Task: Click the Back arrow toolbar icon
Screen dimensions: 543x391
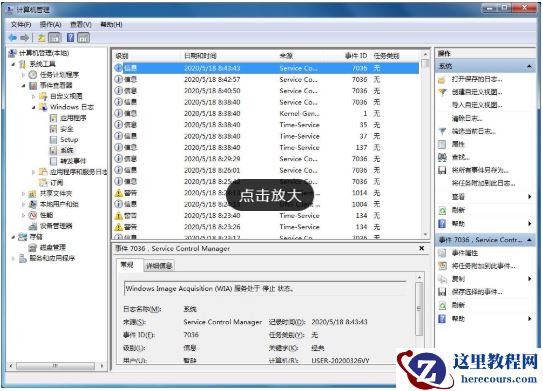Action: pos(13,37)
